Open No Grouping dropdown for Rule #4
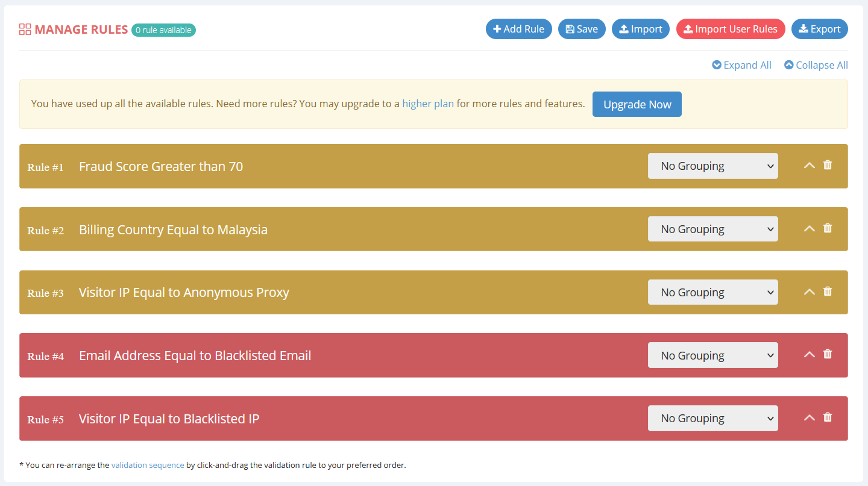Image resolution: width=868 pixels, height=486 pixels. point(713,355)
